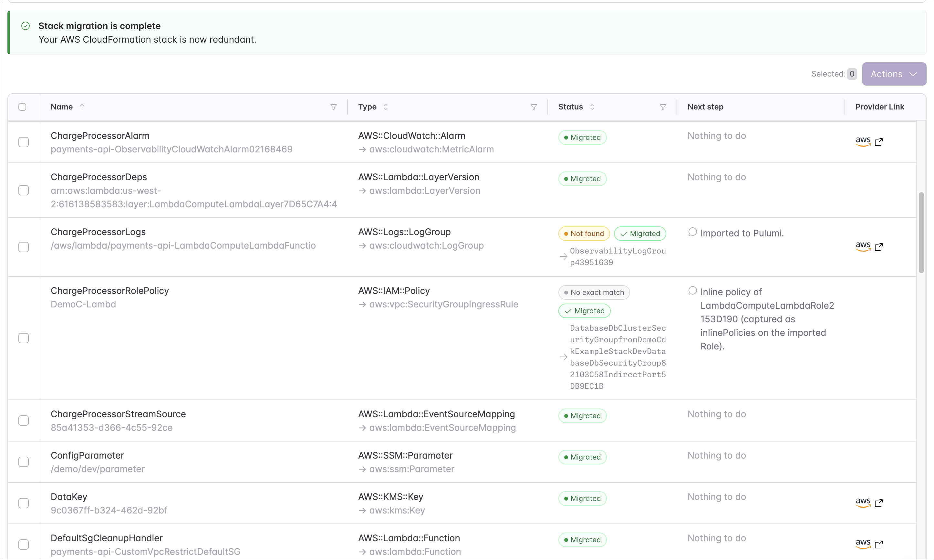The image size is (934, 560).
Task: Click the /demo/dev/parameter identifier
Action: pos(98,469)
